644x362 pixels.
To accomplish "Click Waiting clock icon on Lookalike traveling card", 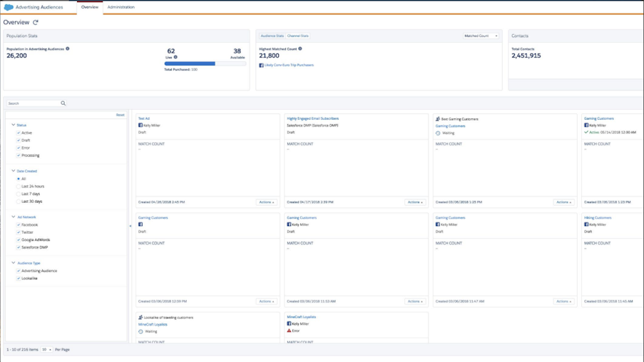I will click(x=140, y=331).
